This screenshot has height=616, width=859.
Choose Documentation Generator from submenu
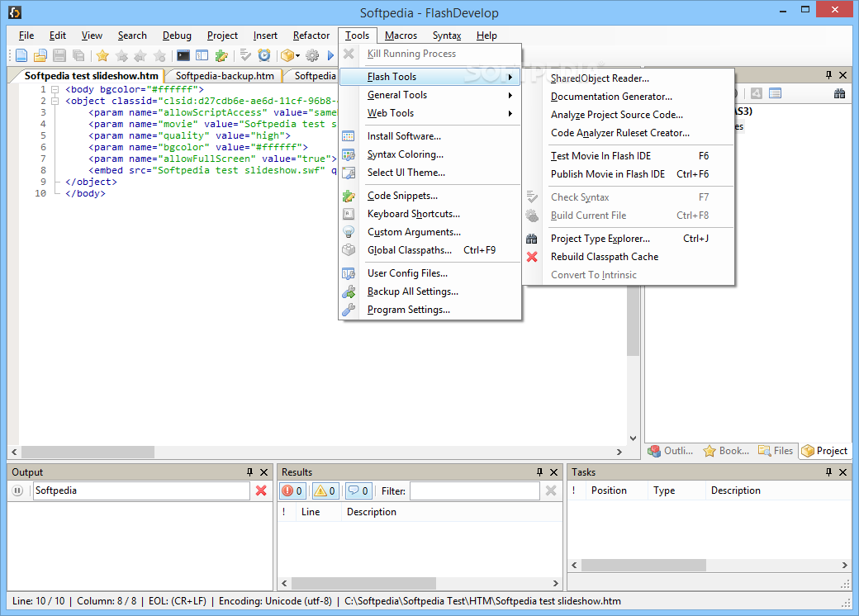(x=629, y=97)
